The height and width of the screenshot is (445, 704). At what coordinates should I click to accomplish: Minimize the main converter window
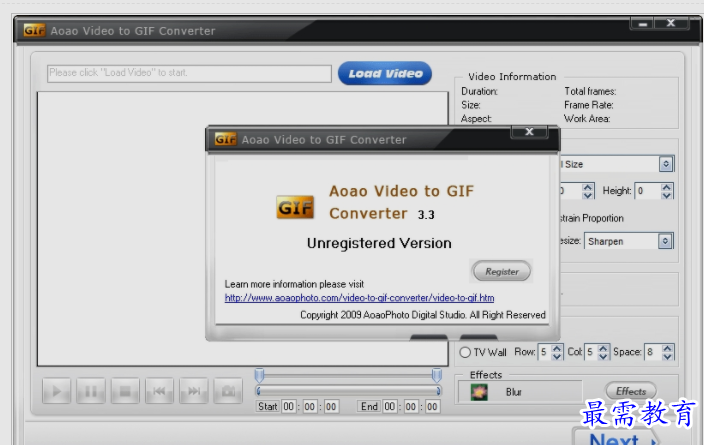642,23
